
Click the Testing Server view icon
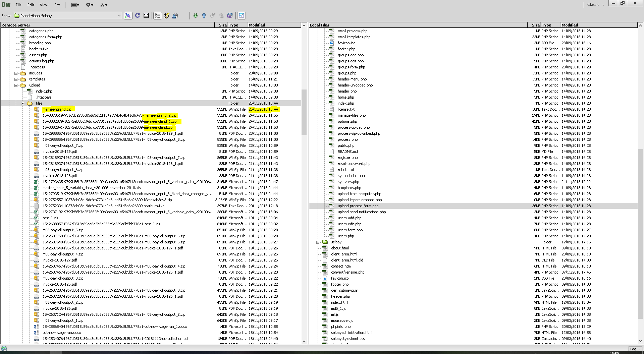tap(167, 15)
